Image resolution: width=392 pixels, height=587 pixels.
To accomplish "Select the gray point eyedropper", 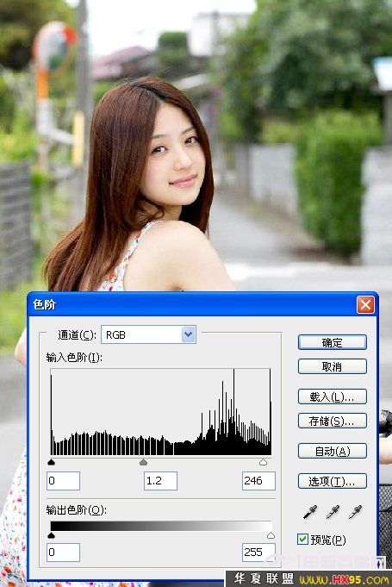I will click(x=333, y=512).
